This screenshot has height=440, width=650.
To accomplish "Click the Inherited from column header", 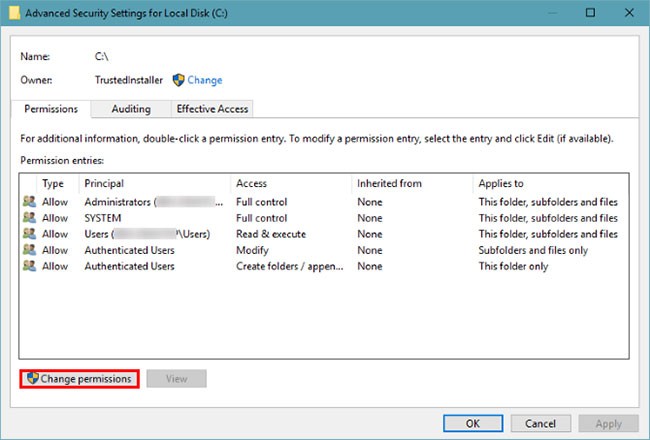I will (389, 184).
